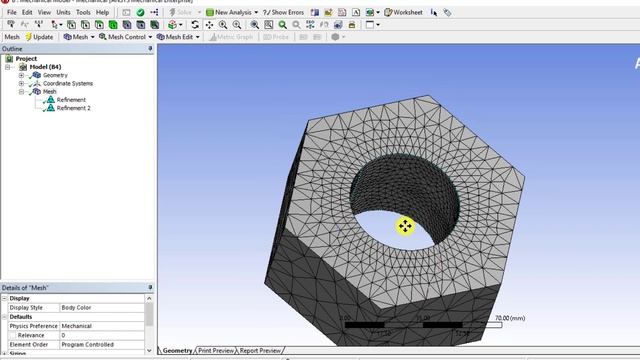This screenshot has height=360, width=640.
Task: Open the View menu
Action: [44, 12]
